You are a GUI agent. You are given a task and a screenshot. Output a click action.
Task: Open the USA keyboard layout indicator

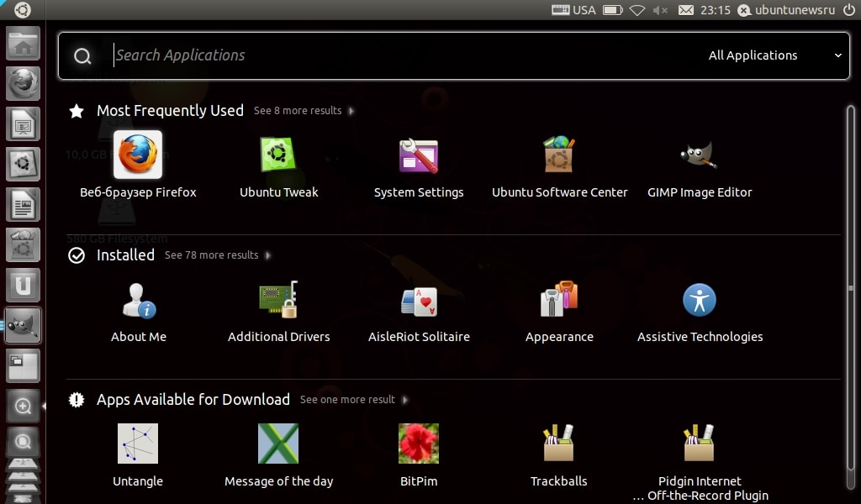coord(573,10)
